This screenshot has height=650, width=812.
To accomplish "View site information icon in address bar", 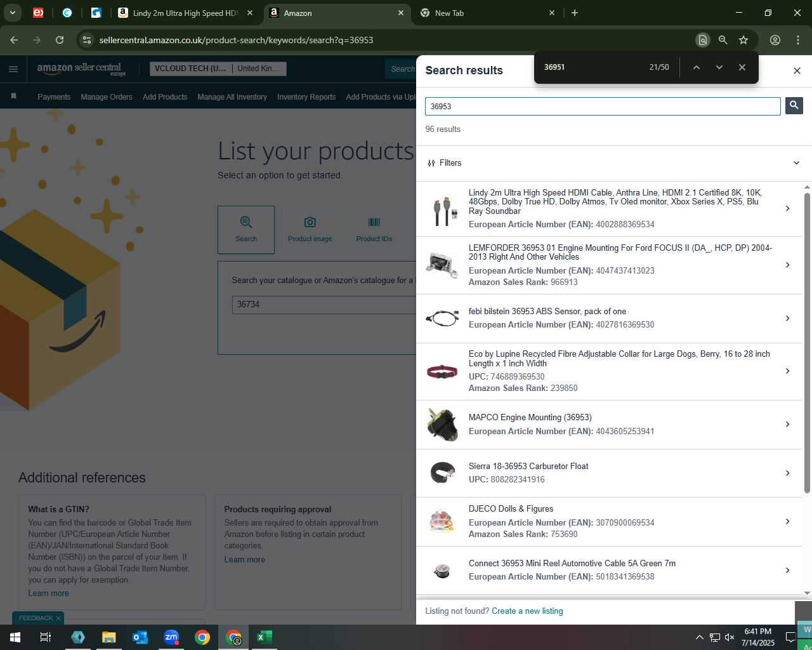I will click(87, 40).
